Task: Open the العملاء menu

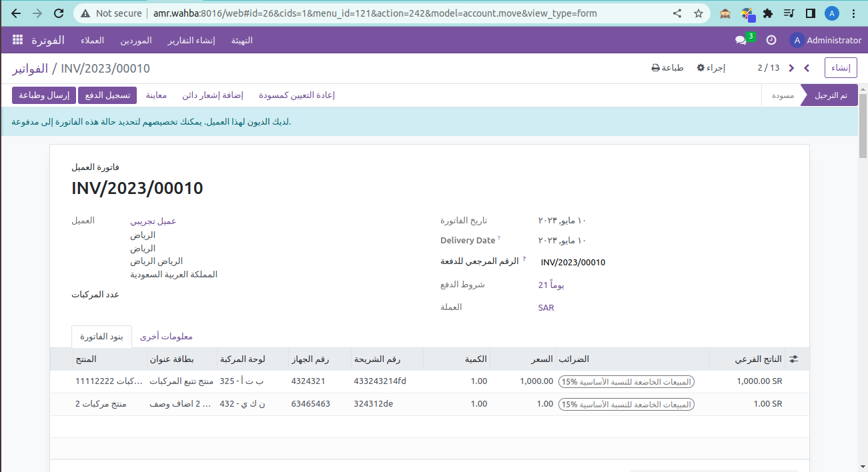Action: click(x=93, y=40)
